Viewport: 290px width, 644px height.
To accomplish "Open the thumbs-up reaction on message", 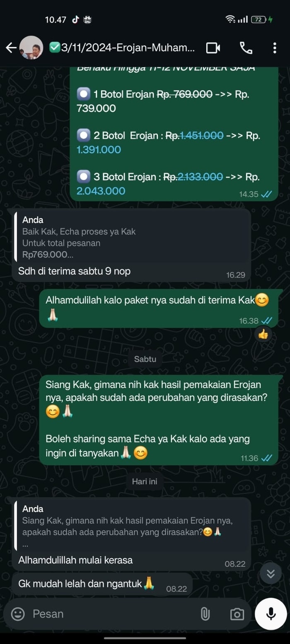I will (x=263, y=334).
